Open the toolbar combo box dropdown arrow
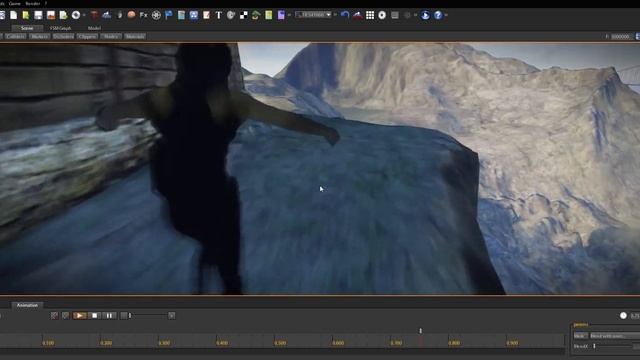This screenshot has width=640, height=360. 329,15
